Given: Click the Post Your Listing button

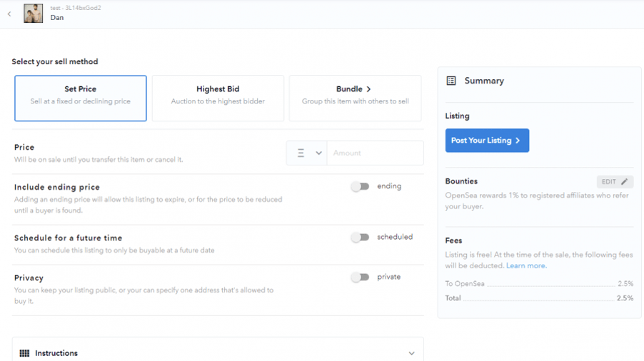Looking at the screenshot, I should point(487,141).
